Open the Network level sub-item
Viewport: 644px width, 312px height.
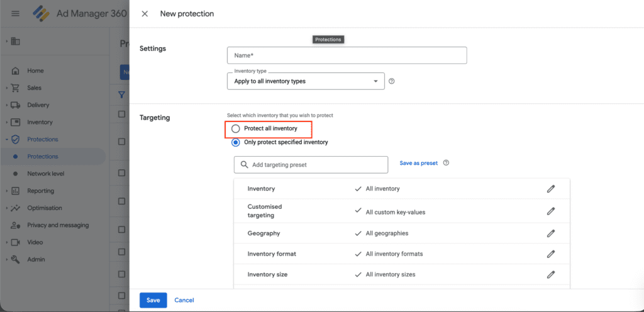point(45,174)
